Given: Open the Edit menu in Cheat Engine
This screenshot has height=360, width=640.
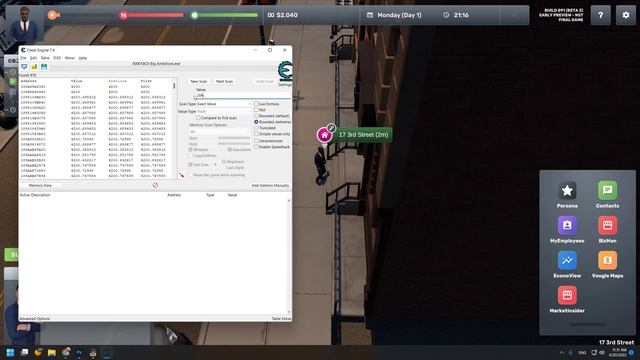Looking at the screenshot, I should point(33,58).
